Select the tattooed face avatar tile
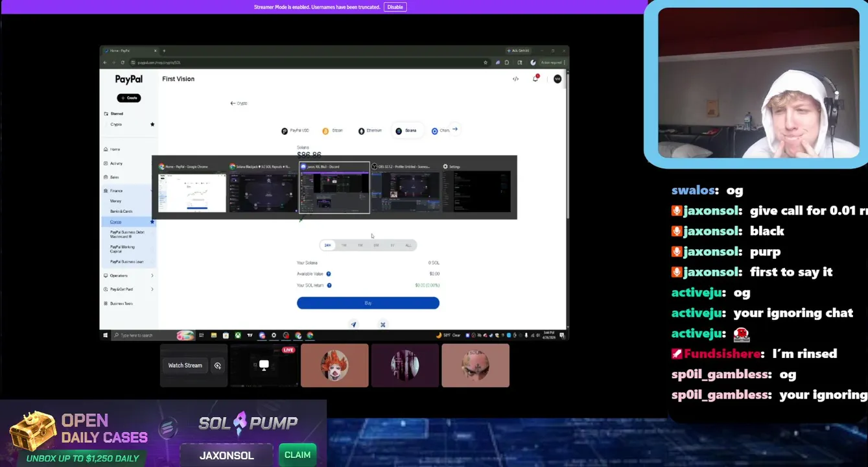The image size is (868, 467). point(475,366)
